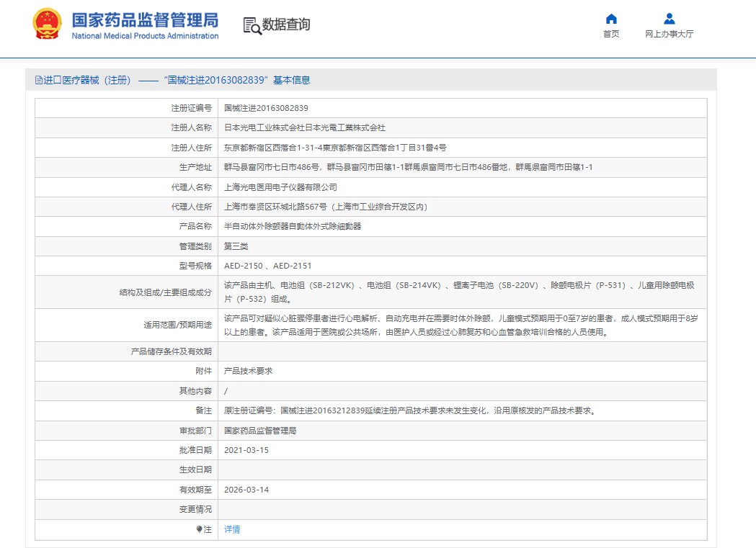
Task: Click the 数据查询 heading text
Action: (x=286, y=24)
